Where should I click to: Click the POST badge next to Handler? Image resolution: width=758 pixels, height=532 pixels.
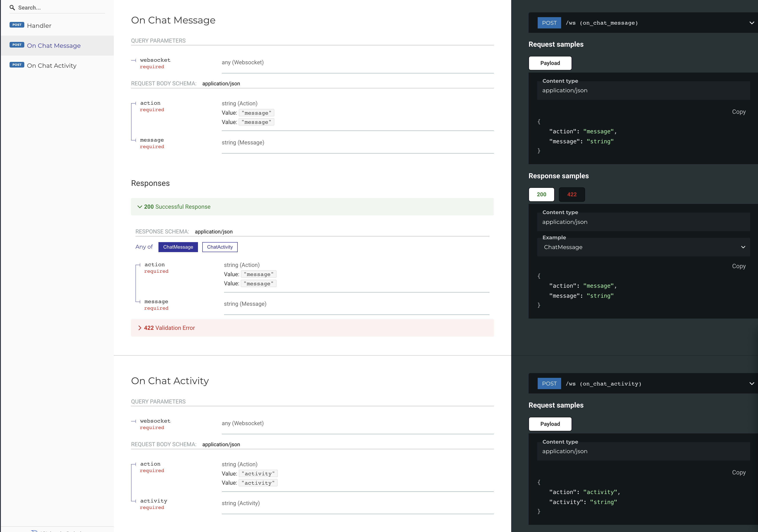[17, 25]
